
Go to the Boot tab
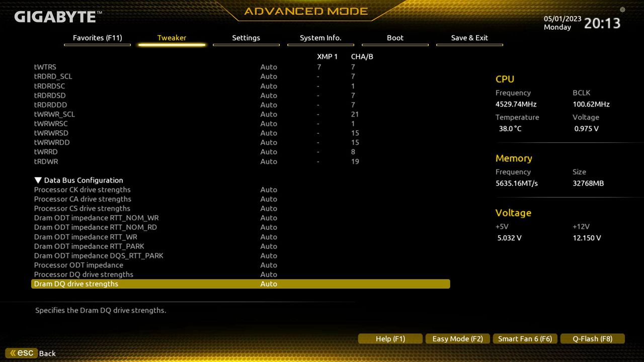[x=395, y=38]
